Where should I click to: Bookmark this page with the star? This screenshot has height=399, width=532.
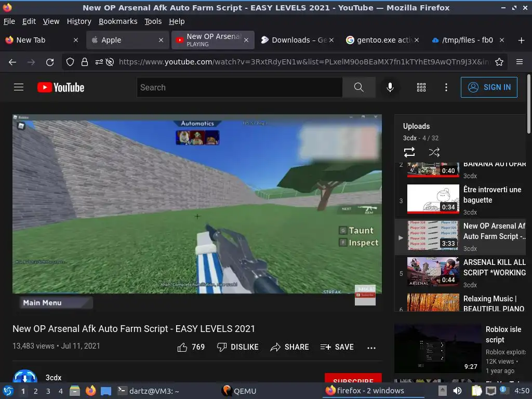click(x=499, y=62)
